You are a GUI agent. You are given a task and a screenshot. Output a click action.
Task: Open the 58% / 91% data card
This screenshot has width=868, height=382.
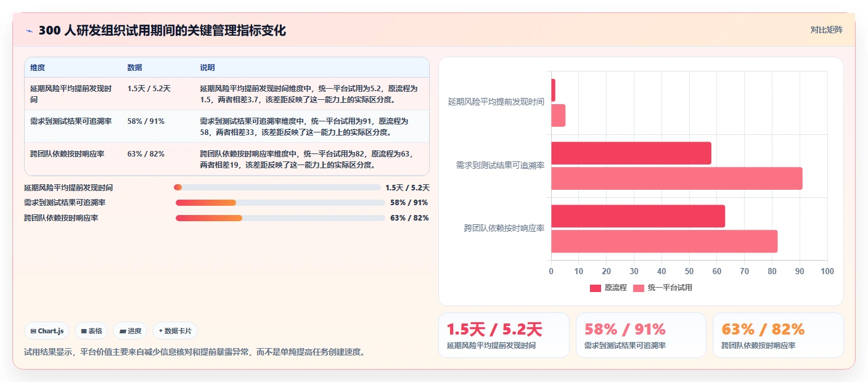641,335
